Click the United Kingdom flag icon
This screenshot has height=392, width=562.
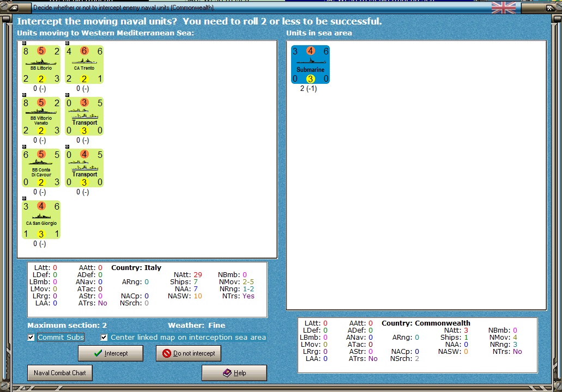pos(504,7)
